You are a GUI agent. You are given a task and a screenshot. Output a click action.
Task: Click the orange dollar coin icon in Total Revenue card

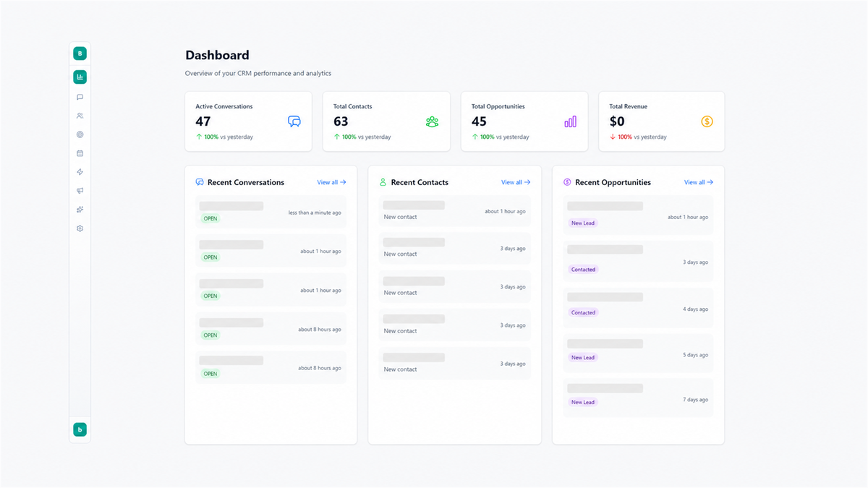[707, 121]
